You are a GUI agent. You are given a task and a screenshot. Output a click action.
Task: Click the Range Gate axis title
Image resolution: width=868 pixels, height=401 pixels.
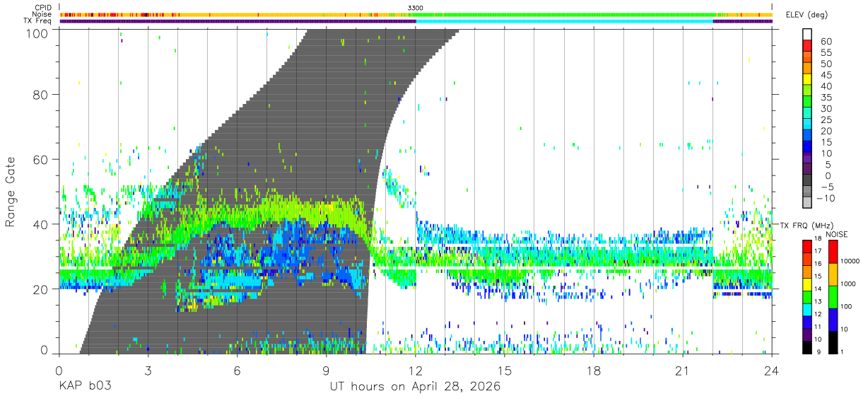click(x=11, y=192)
